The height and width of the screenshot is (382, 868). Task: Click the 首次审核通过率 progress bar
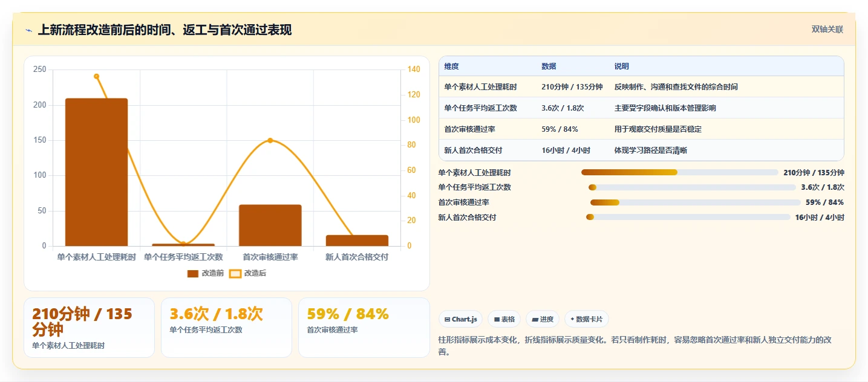[x=696, y=202]
